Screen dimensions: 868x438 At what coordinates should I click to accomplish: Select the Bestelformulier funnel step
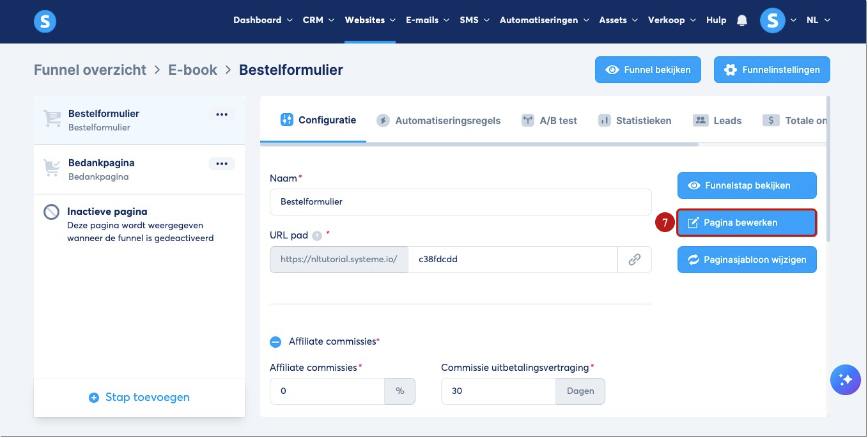click(139, 120)
